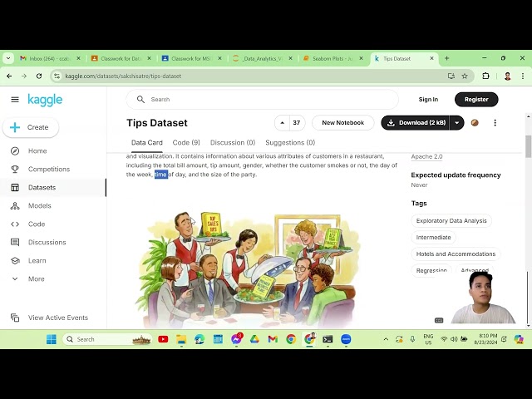Open Models in the sidebar
Screen dimensions: 532x399
(x=39, y=206)
